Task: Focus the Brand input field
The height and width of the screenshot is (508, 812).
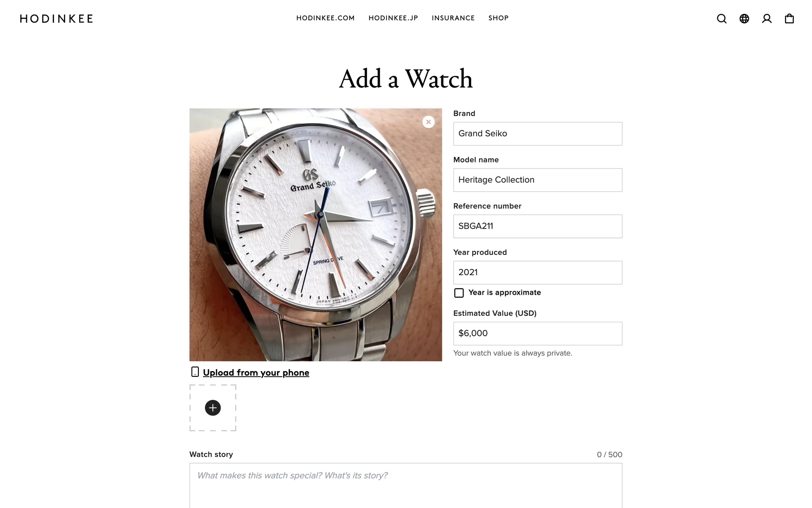Action: pos(538,134)
